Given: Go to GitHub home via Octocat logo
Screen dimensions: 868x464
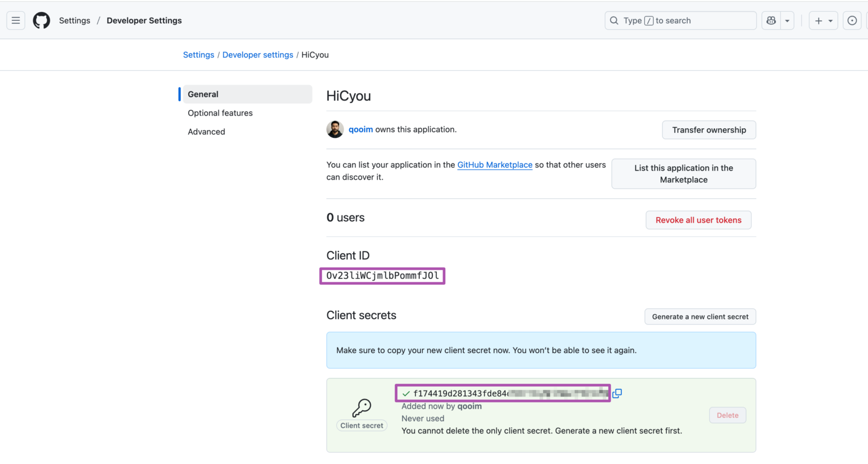Looking at the screenshot, I should tap(41, 21).
